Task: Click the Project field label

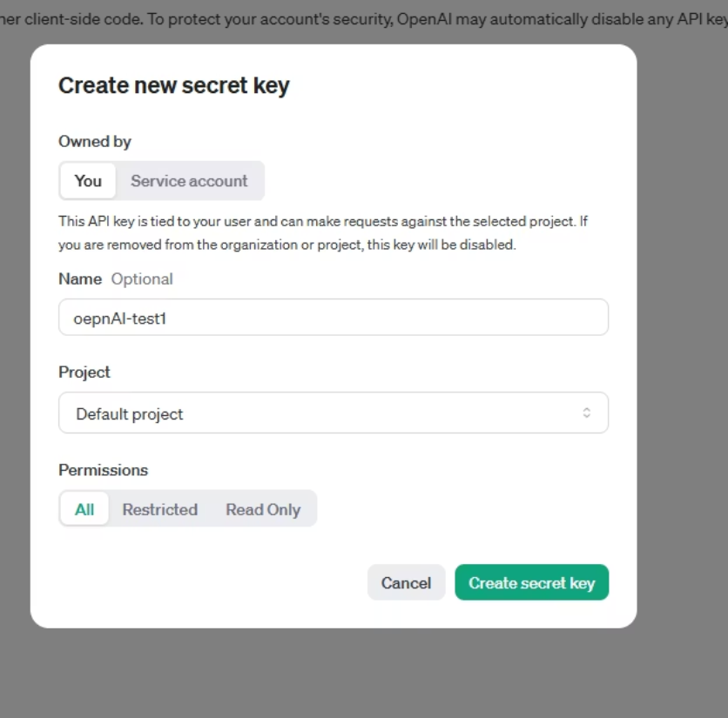Action: 84,372
